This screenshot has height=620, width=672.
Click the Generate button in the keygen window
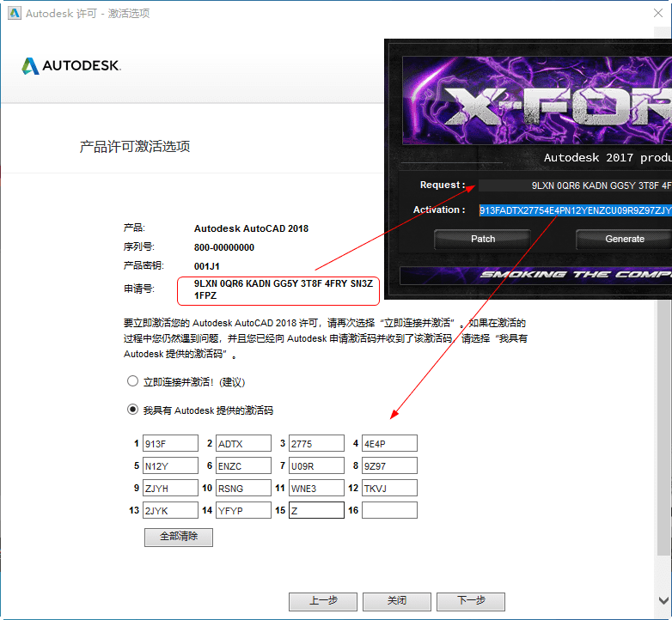(x=624, y=239)
